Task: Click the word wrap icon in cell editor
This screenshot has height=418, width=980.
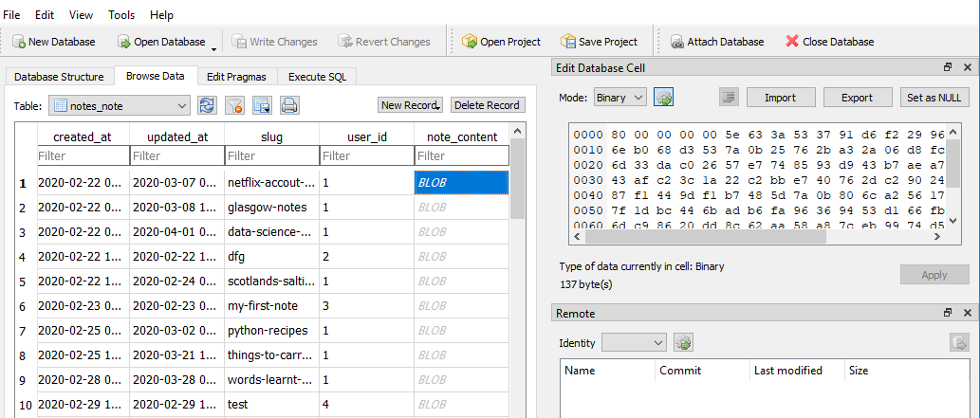Action: [729, 98]
